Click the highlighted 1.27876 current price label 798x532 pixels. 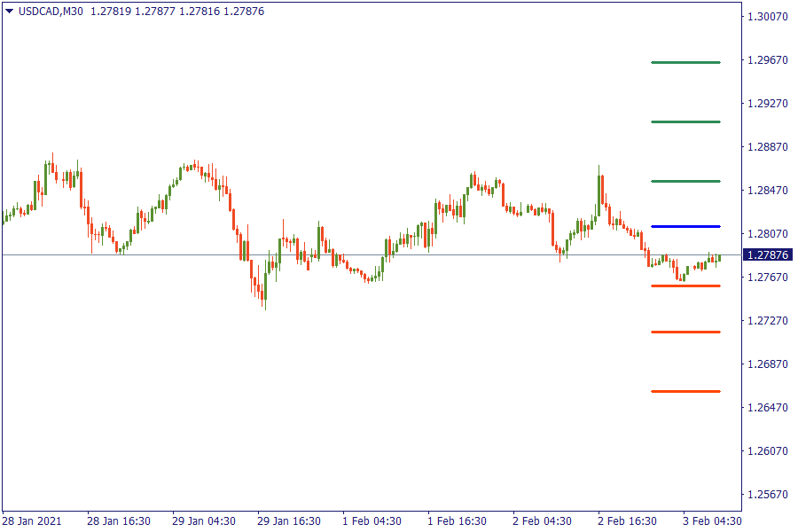(x=768, y=255)
